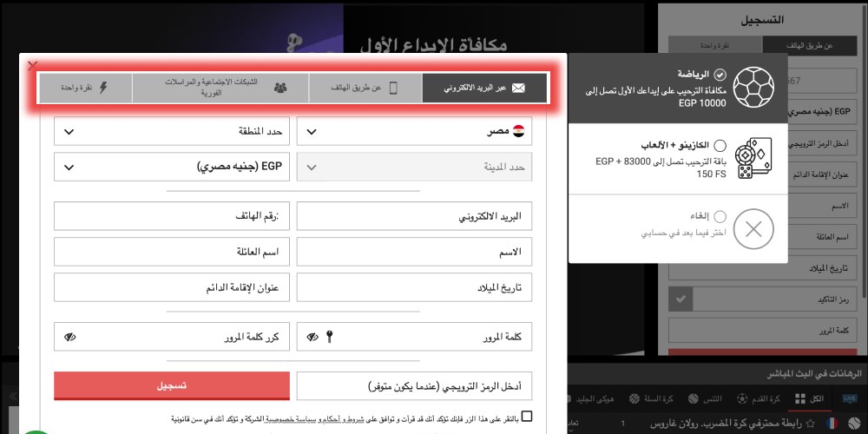Screen dimensions: 868x434
Task: Toggle visibility eye in كلمة المرور field
Action: 312,337
